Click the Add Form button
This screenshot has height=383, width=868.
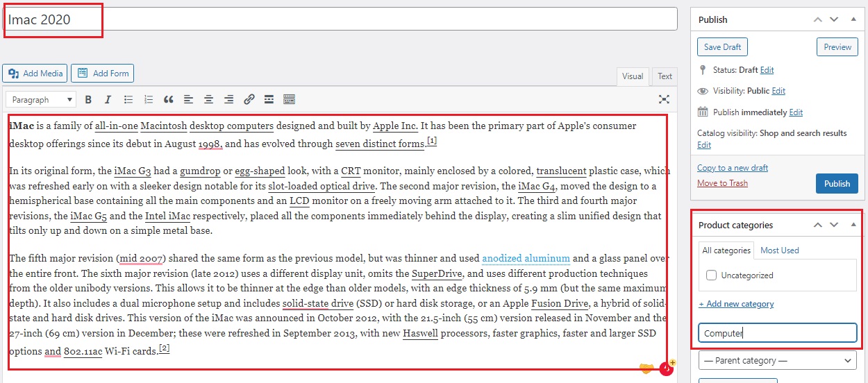point(103,73)
